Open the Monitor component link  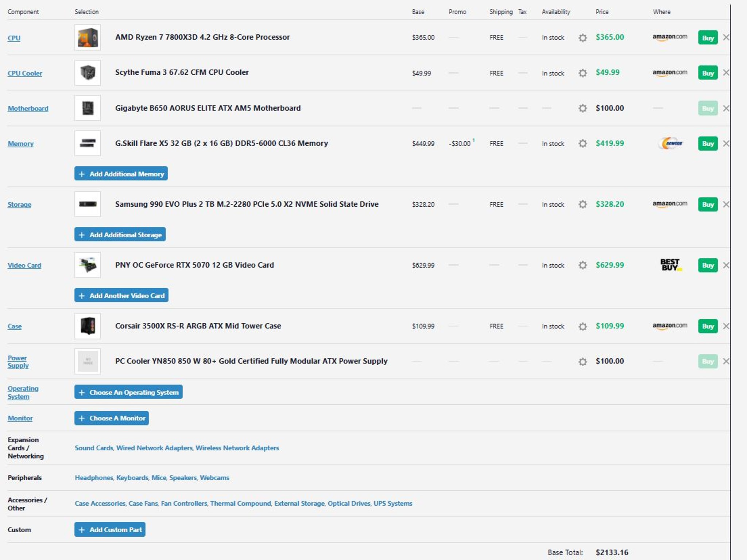20,418
